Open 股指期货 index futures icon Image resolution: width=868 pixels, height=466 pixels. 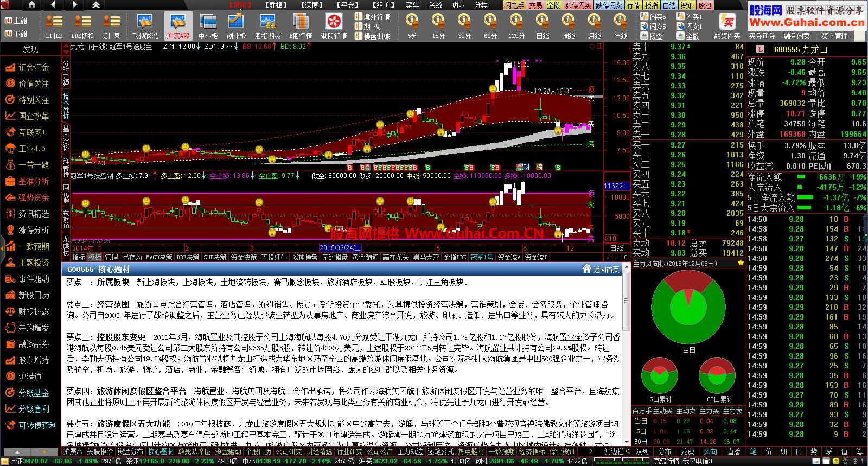[267, 26]
